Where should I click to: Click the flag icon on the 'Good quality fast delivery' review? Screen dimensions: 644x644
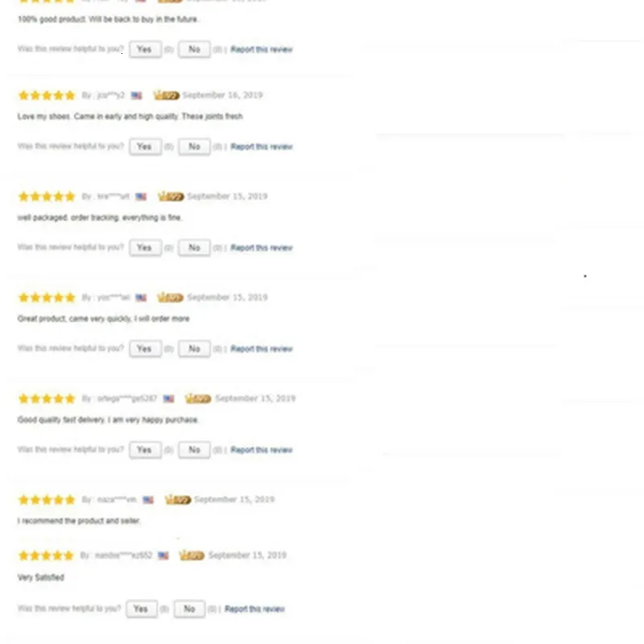point(168,398)
